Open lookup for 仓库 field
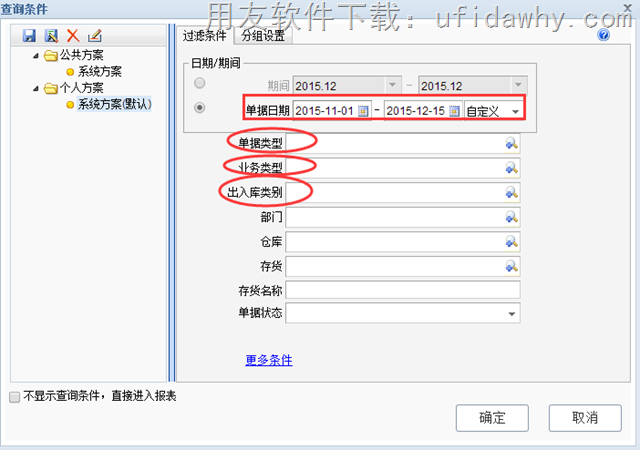 point(511,242)
